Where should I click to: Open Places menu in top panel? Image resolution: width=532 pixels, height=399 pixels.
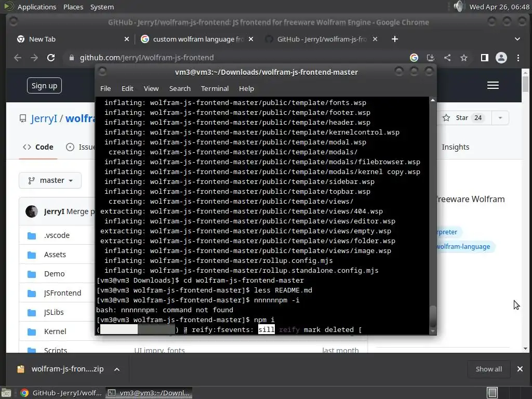pos(73,7)
